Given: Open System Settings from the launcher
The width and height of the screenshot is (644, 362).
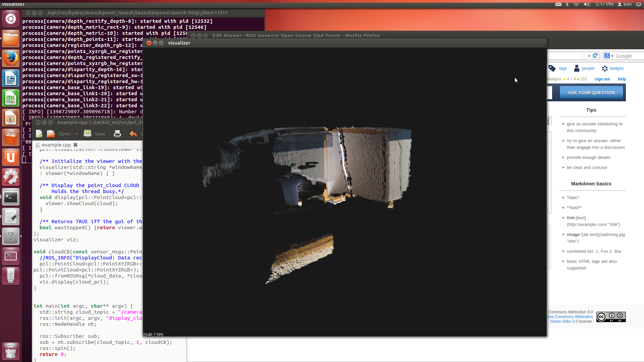Looking at the screenshot, I should (11, 177).
